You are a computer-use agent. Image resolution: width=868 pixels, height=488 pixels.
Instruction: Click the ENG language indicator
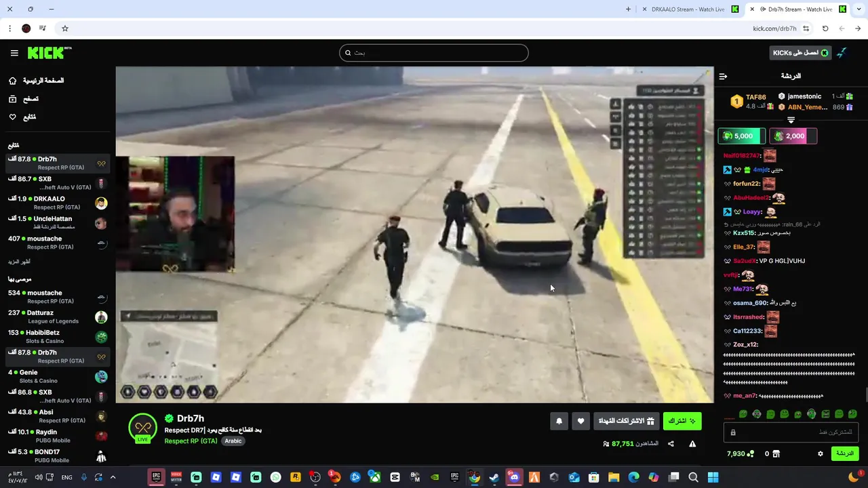[x=66, y=477]
